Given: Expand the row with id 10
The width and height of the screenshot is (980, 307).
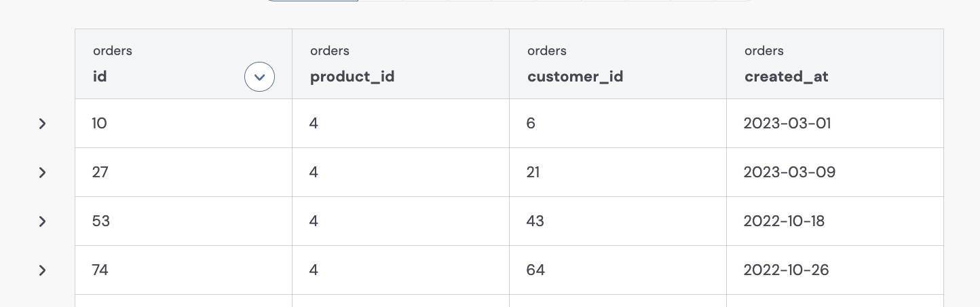Looking at the screenshot, I should pos(42,124).
